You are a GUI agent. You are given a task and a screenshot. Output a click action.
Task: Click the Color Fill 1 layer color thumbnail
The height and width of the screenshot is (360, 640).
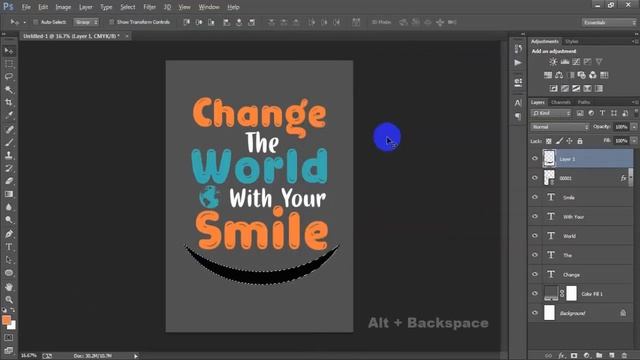coord(551,293)
